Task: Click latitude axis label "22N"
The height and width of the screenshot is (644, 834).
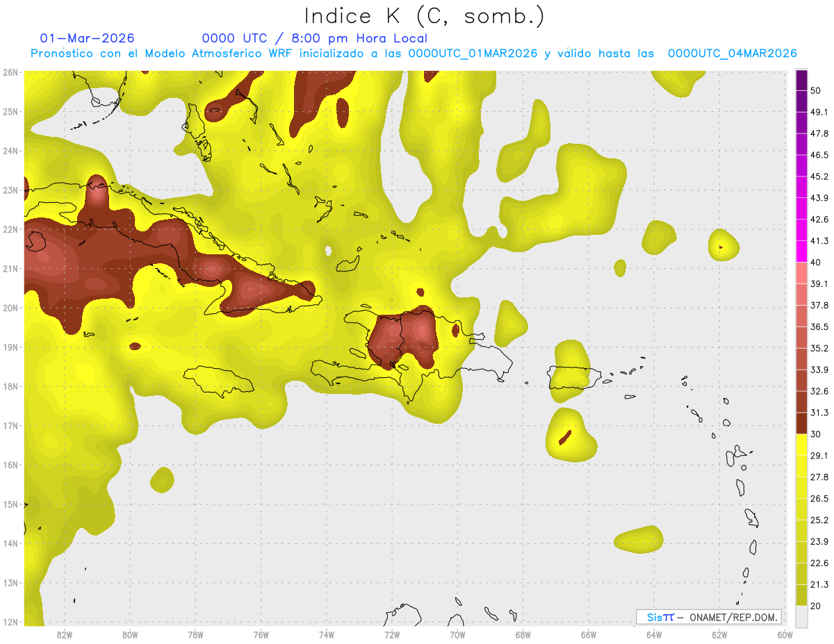Action: pyautogui.click(x=10, y=229)
